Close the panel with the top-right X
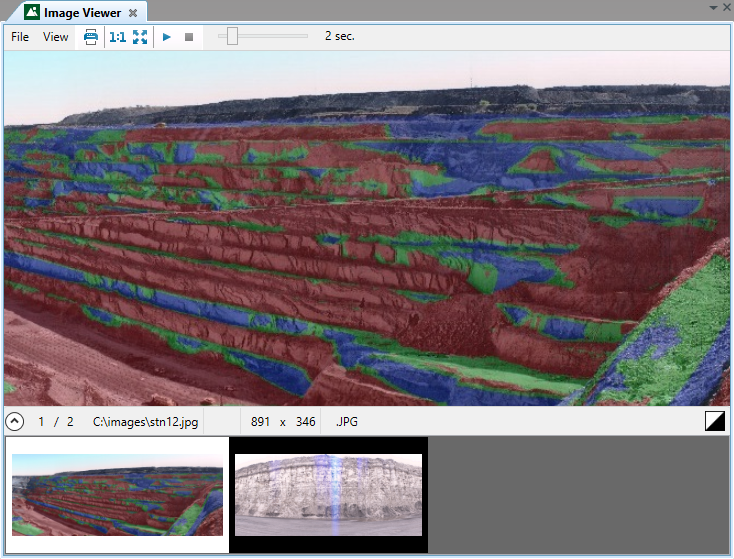Image resolution: width=734 pixels, height=559 pixels. 726,7
